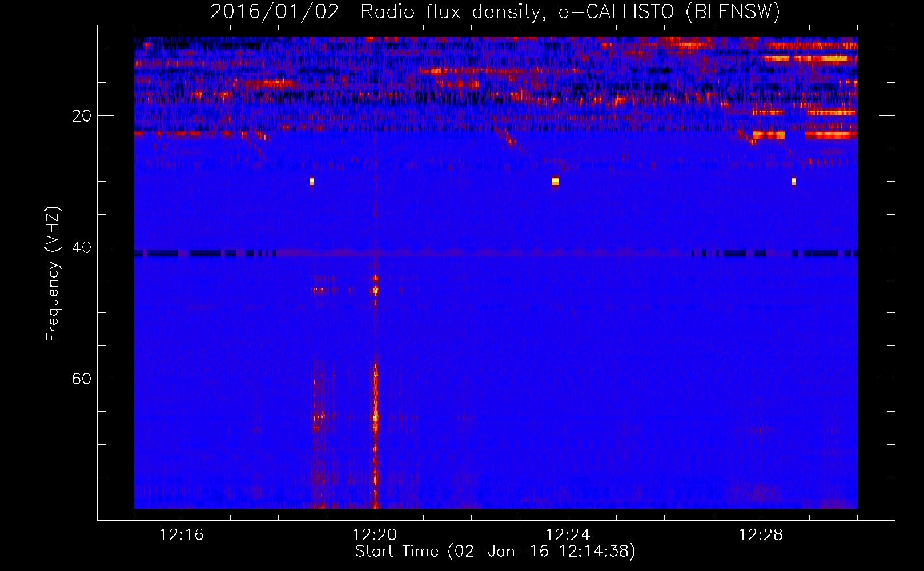924x571 pixels.
Task: Click the 60 MHz frequency tick label
Action: point(82,379)
